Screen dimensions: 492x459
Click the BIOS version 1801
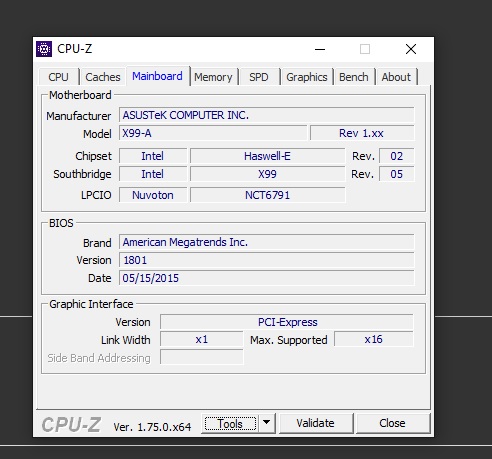[267, 260]
